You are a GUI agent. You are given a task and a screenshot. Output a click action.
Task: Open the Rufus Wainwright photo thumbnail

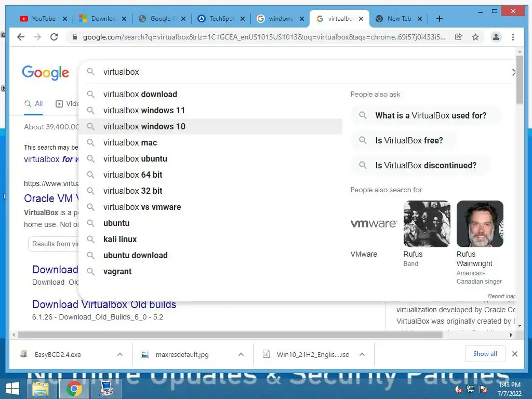tap(480, 223)
